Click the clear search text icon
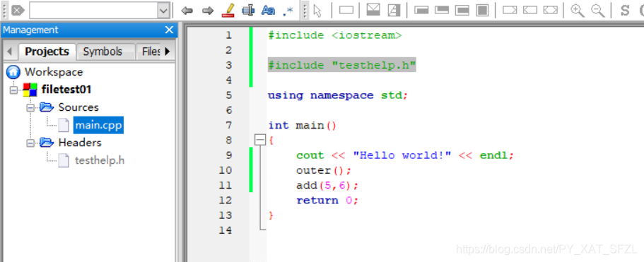Screen dimensions: 644x262 coord(18,11)
